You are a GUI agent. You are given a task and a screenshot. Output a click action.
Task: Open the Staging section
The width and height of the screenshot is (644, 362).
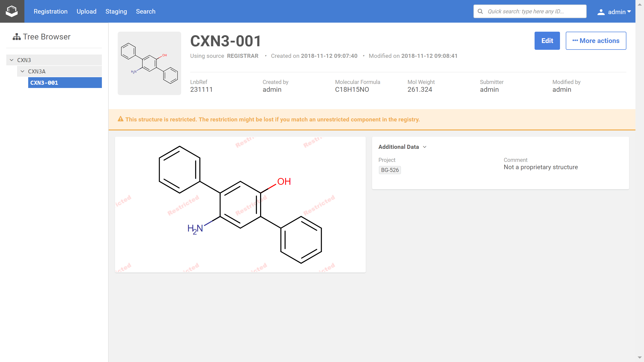click(116, 11)
